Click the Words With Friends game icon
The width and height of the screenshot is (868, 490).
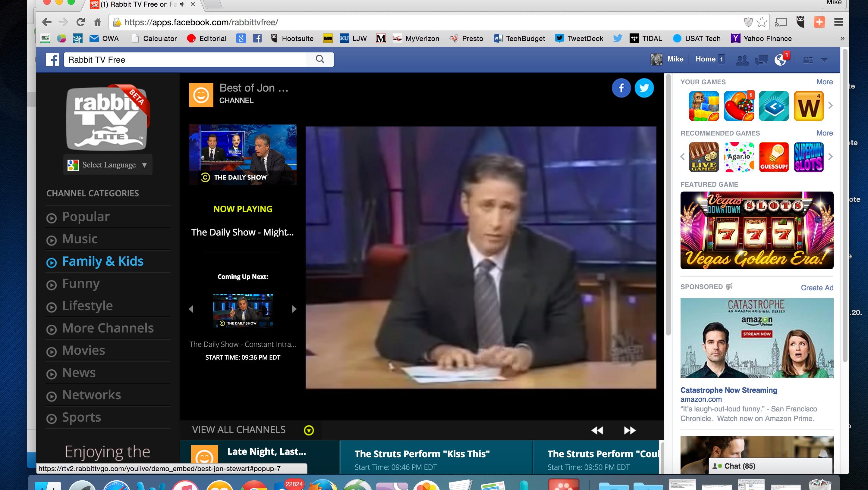(809, 105)
